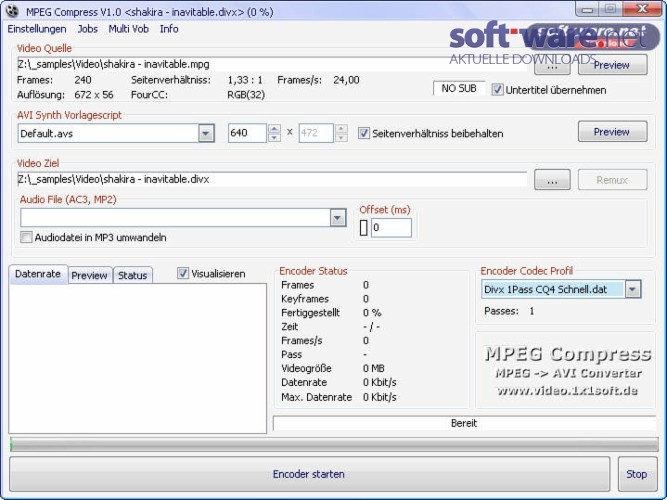Click the FourCC value RGB(32)
This screenshot has width=667, height=500.
246,94
